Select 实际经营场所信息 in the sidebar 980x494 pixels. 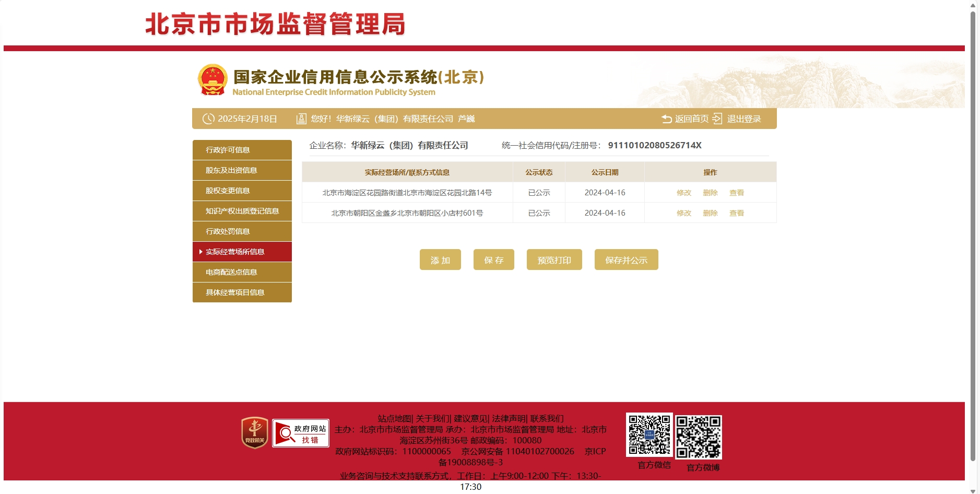(x=242, y=252)
